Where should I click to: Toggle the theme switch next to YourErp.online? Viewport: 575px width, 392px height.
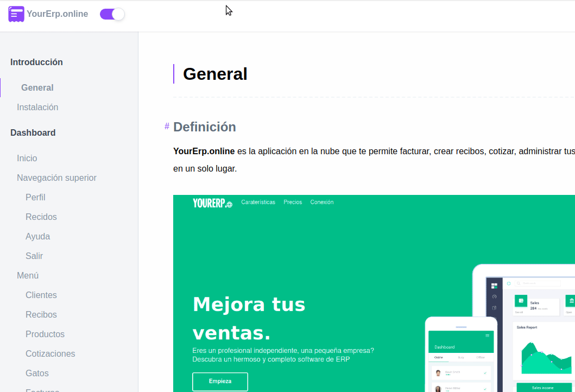[112, 14]
